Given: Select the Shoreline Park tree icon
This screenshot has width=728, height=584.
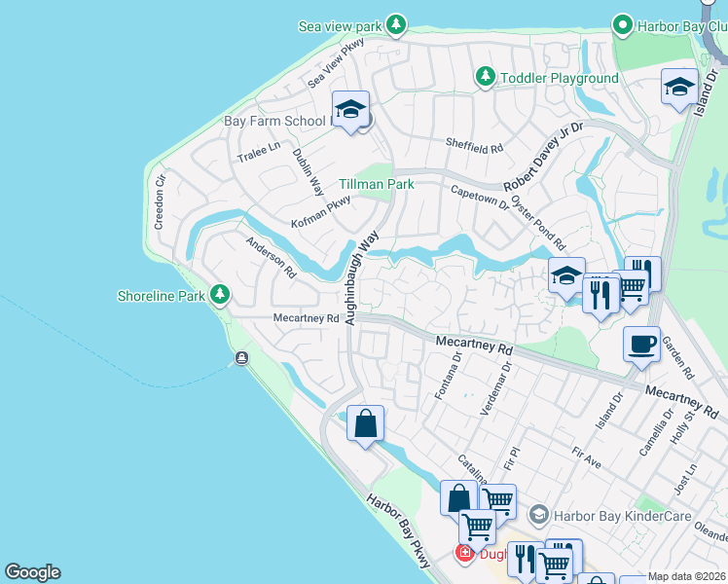Looking at the screenshot, I should point(220,294).
